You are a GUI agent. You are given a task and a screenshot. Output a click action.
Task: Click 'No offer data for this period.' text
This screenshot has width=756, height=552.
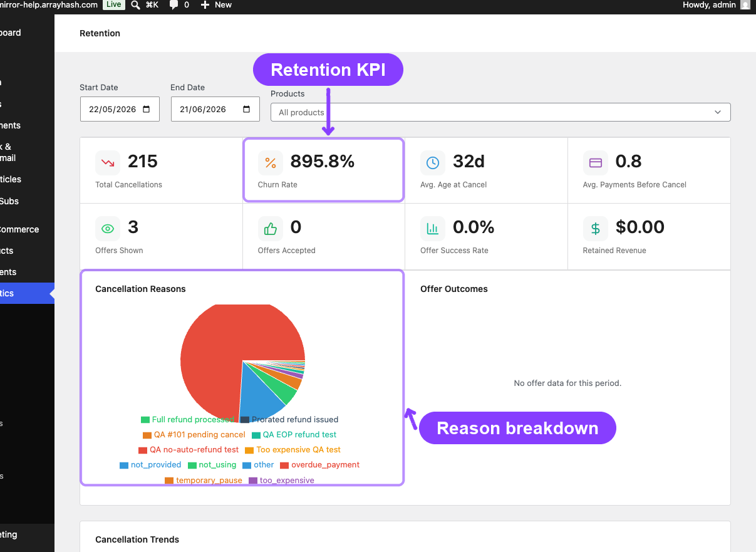tap(567, 383)
